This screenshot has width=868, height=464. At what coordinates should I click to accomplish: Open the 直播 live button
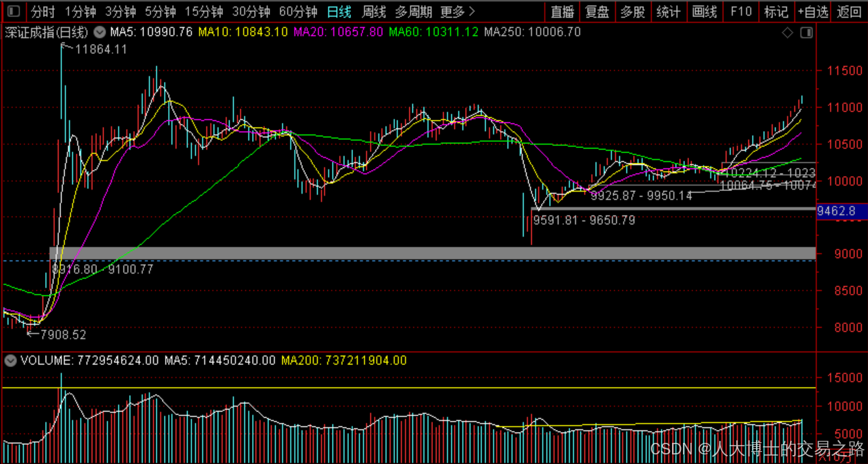click(x=563, y=12)
